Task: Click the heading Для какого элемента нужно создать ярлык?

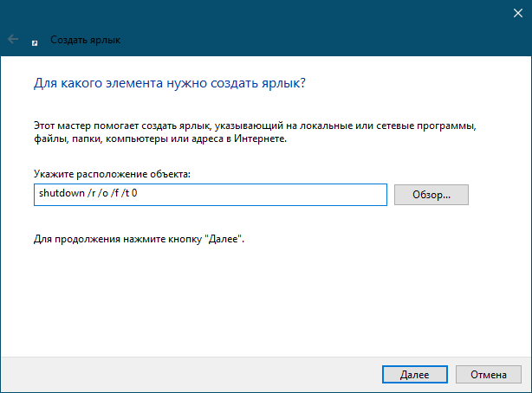Action: [170, 83]
